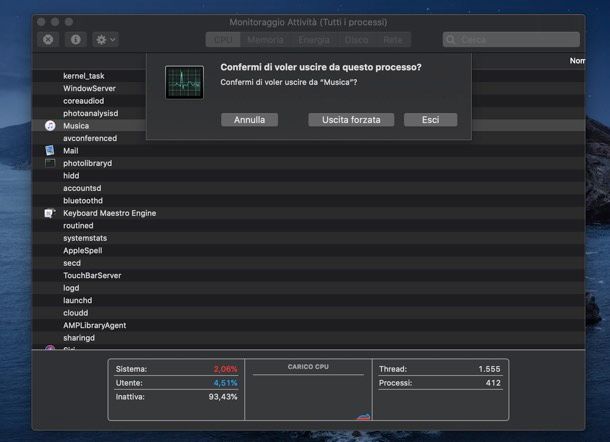Switch to the Rete tab
This screenshot has height=442, width=610.
393,40
